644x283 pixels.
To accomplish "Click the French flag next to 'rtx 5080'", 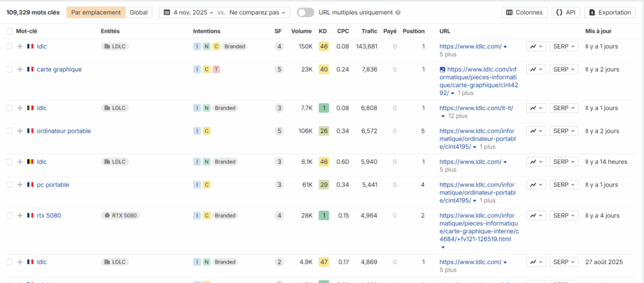I will [30, 215].
